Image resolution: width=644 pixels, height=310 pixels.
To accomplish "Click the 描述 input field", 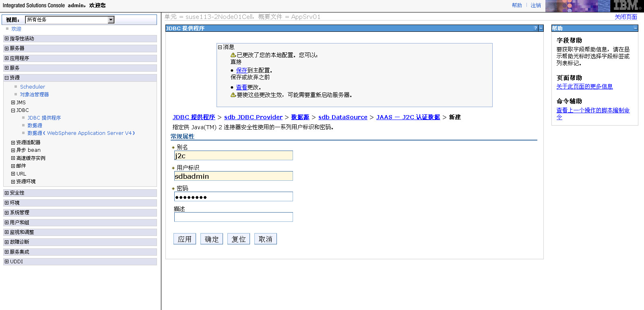I will click(233, 217).
